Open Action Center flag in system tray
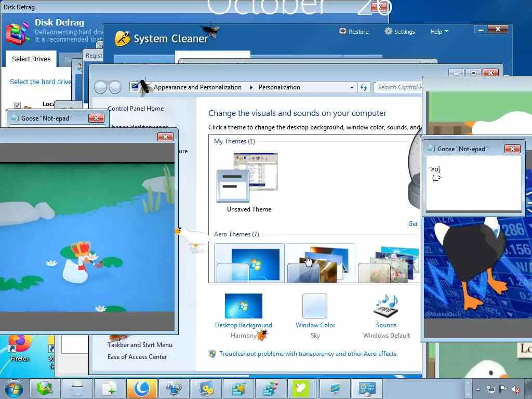This screenshot has height=399, width=532. (503, 389)
